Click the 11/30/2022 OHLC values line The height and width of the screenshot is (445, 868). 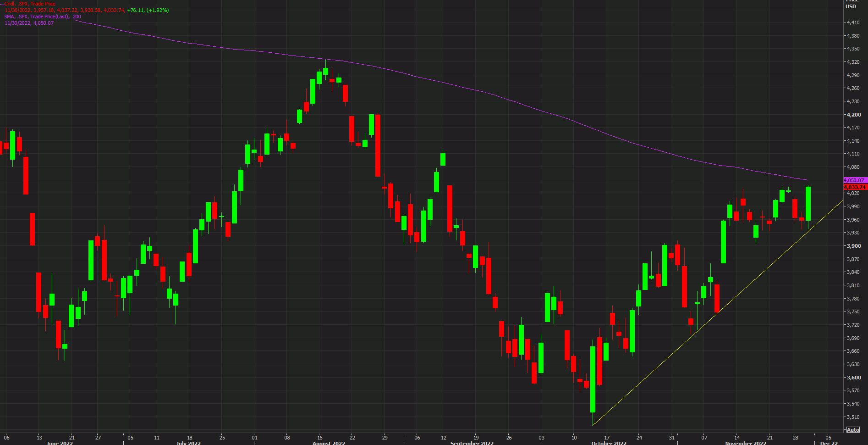[69, 10]
